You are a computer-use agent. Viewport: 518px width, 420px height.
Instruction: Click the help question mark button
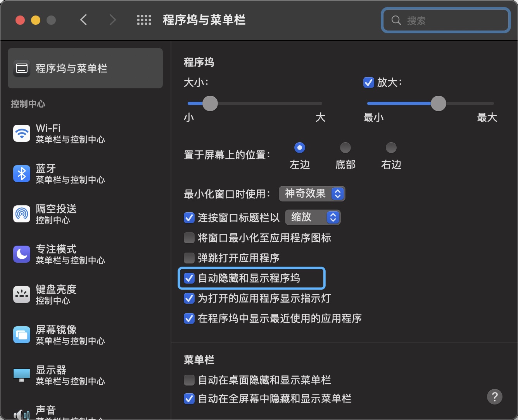pyautogui.click(x=494, y=397)
